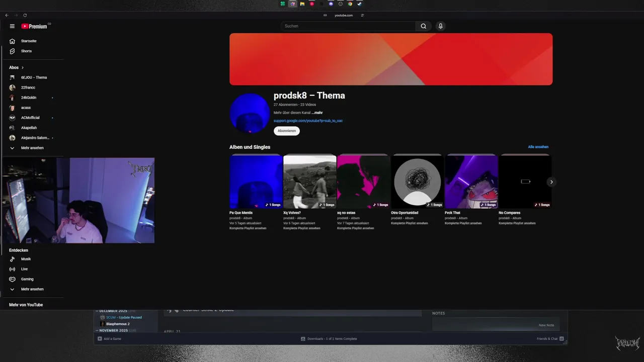Open Musik under Entdecken
Image resolution: width=644 pixels, height=362 pixels.
point(26,259)
